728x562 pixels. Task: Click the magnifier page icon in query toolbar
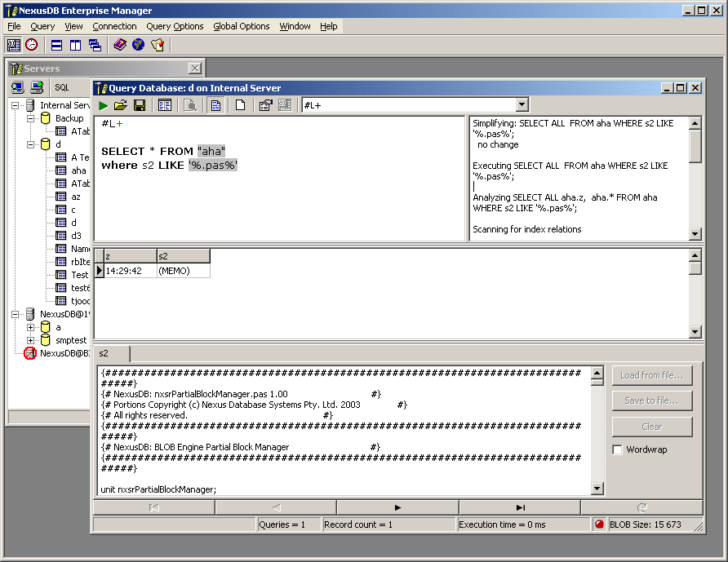(190, 106)
